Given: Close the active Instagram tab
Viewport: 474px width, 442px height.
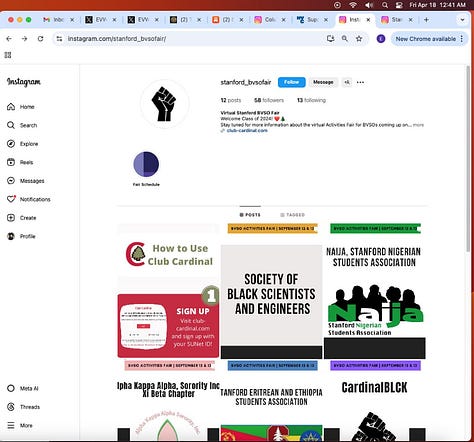Looking at the screenshot, I should 368,20.
